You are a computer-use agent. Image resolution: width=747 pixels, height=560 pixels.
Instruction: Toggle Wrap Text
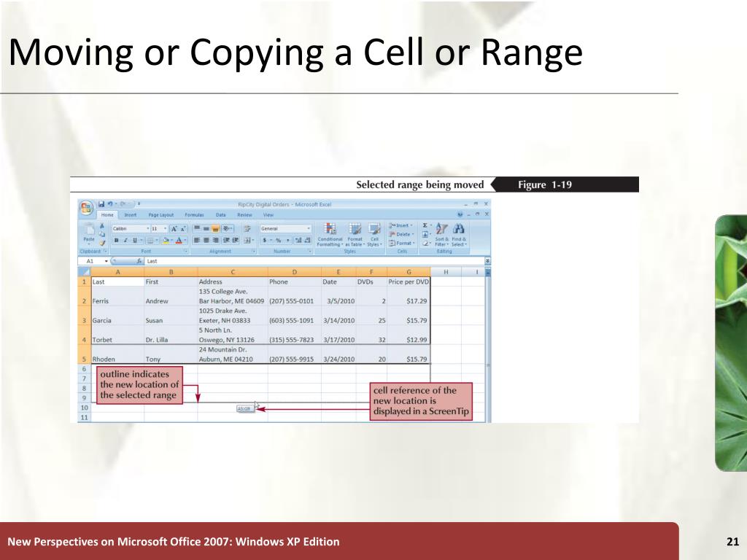pyautogui.click(x=247, y=228)
